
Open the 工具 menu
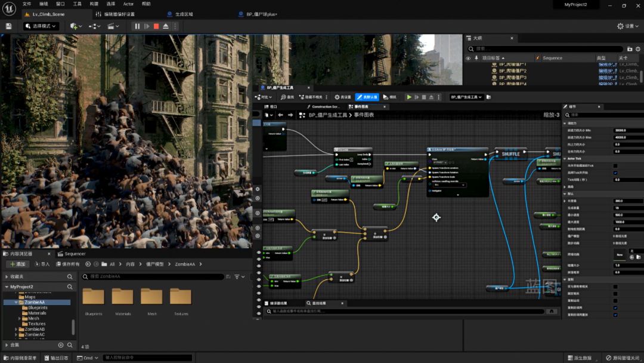click(78, 4)
